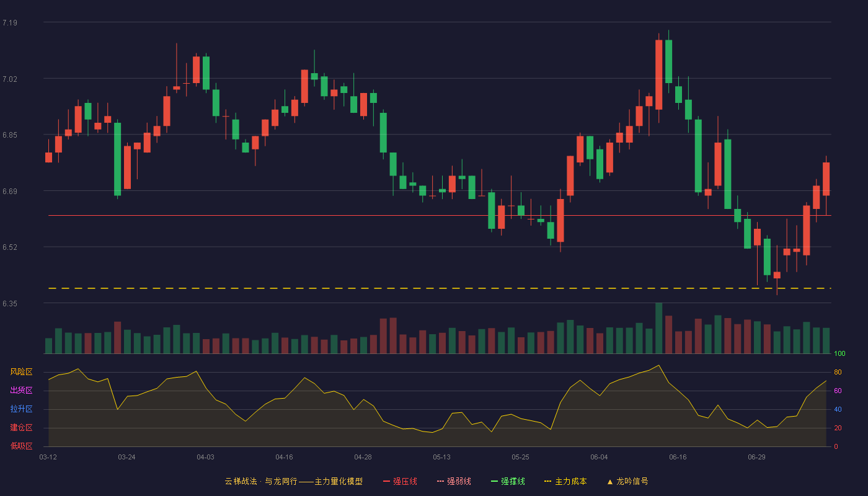
Task: Click the yellow triangle 龙吟信号 marker
Action: click(609, 481)
